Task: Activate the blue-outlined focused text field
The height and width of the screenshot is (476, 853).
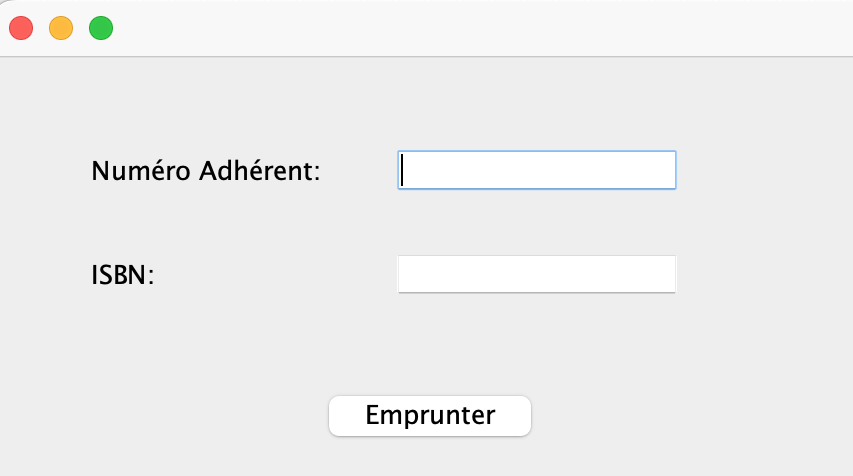Action: [537, 170]
